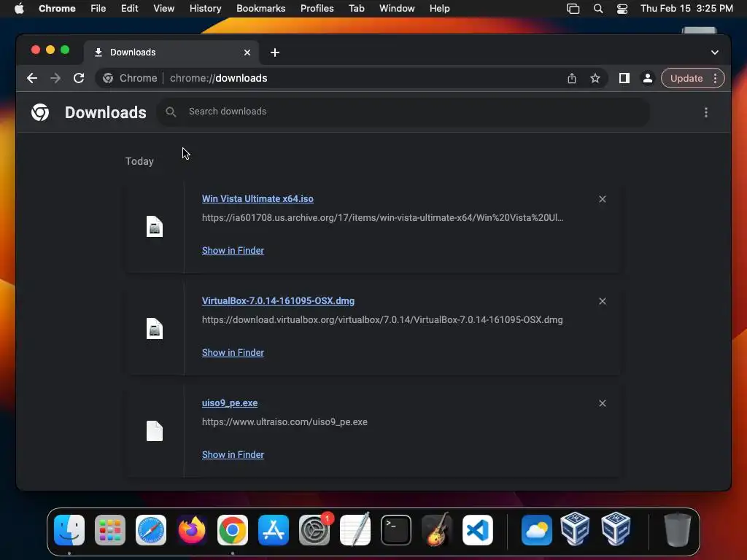747x560 pixels.
Task: Launch GarageBand from the Dock
Action: 437,530
